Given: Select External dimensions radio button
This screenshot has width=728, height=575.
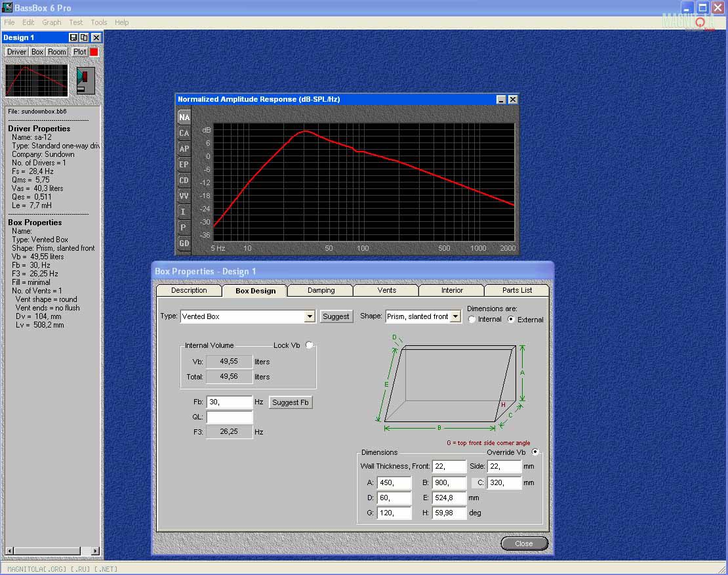Looking at the screenshot, I should pyautogui.click(x=511, y=320).
